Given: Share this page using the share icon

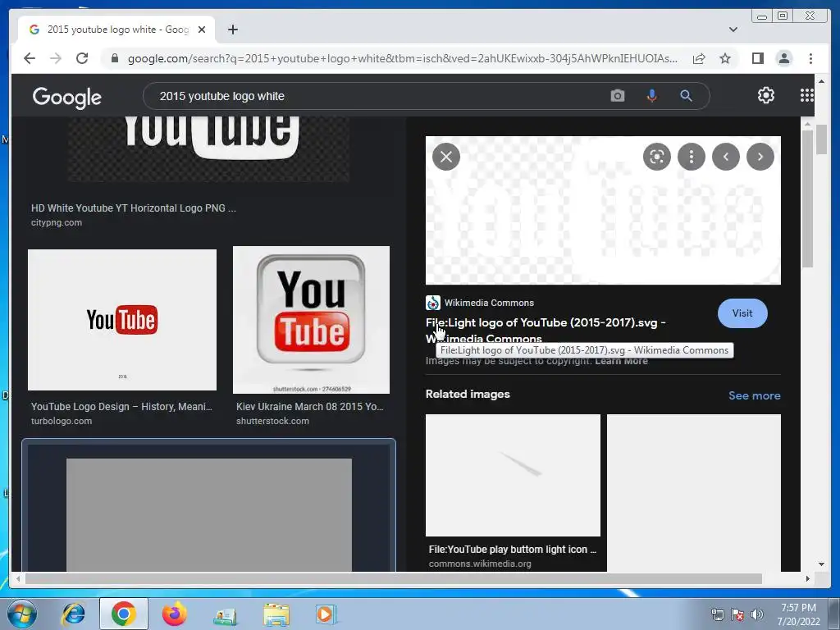Looking at the screenshot, I should [699, 58].
